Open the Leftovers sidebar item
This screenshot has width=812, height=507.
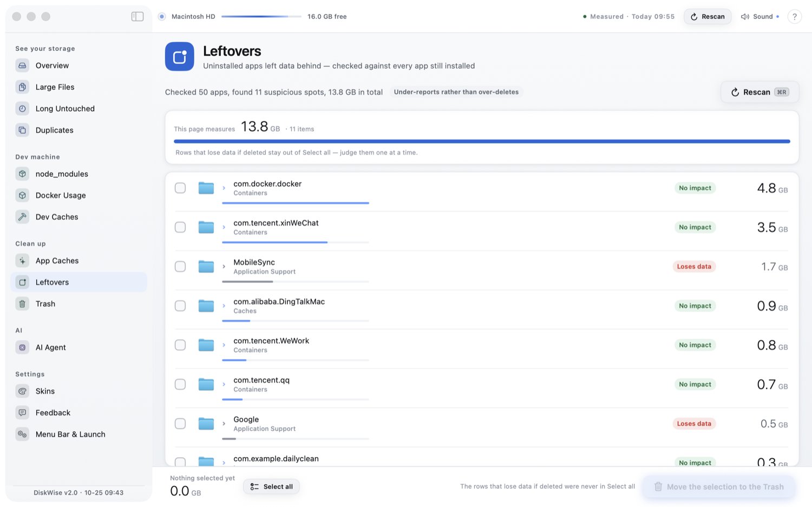(78, 282)
